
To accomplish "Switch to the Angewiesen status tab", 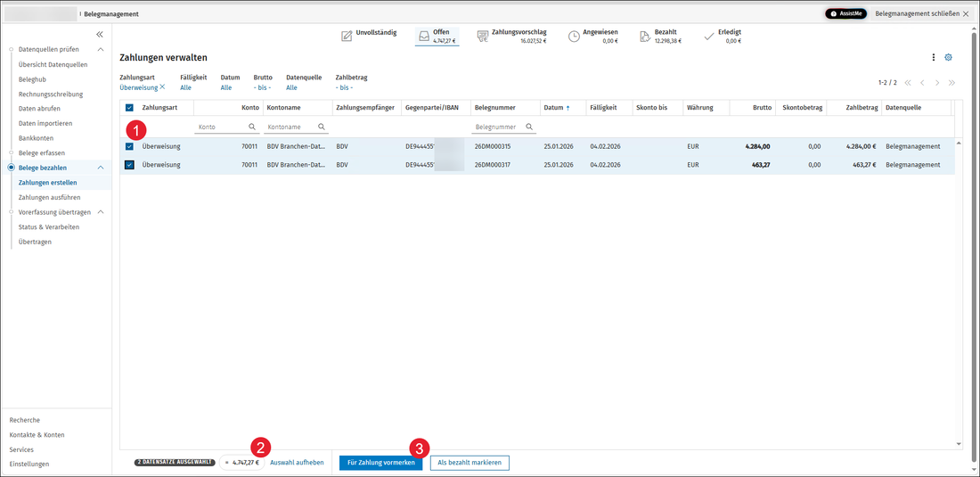I will click(x=592, y=36).
